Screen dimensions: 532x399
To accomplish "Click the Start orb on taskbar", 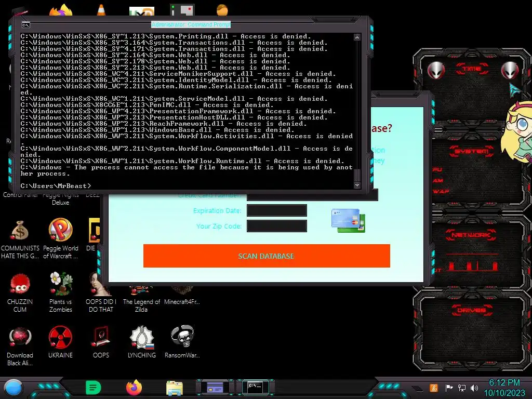I will [x=14, y=389].
